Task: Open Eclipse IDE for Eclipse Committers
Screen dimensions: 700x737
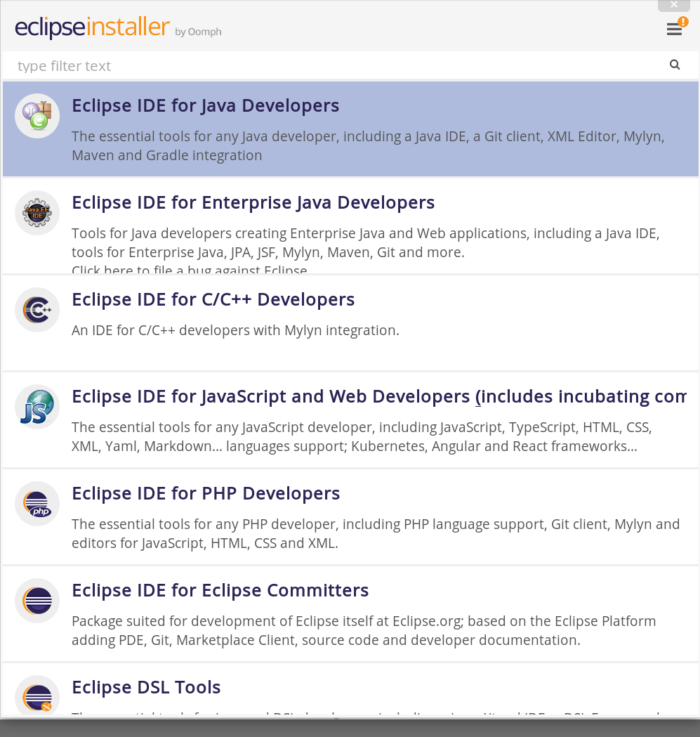Action: pyautogui.click(x=220, y=590)
